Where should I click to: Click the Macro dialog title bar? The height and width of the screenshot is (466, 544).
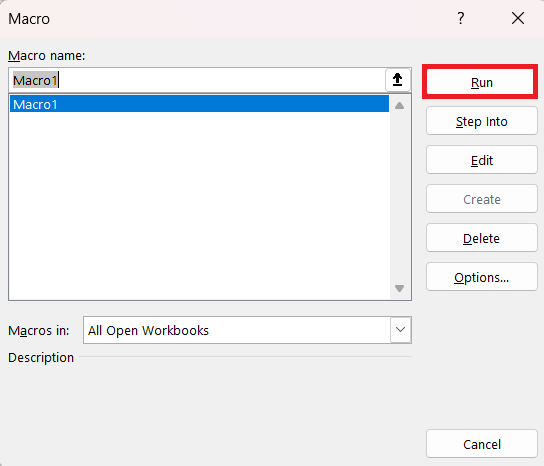(x=226, y=18)
